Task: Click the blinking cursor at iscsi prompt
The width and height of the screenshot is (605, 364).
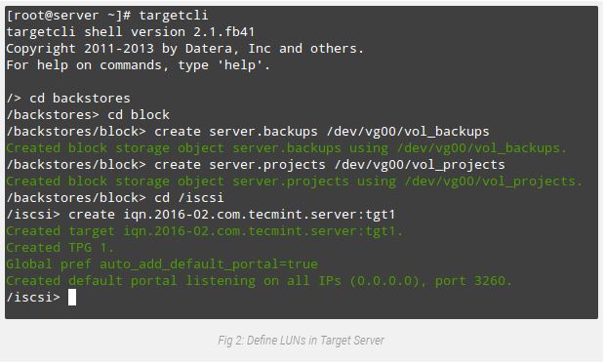Action: pos(72,298)
